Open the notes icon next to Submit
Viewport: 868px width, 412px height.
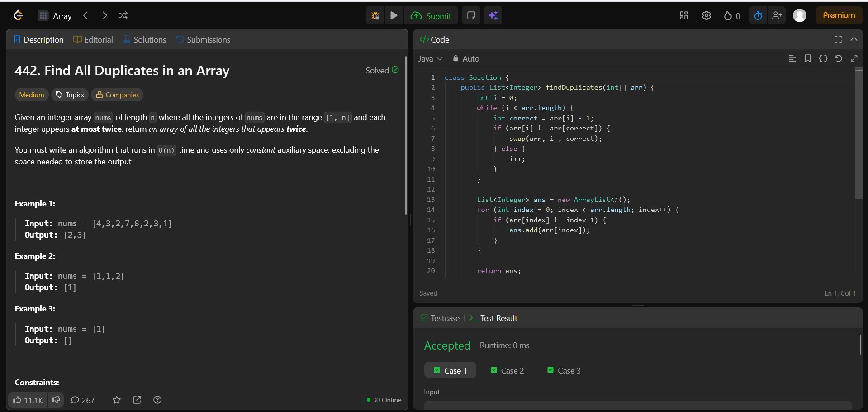click(x=471, y=16)
